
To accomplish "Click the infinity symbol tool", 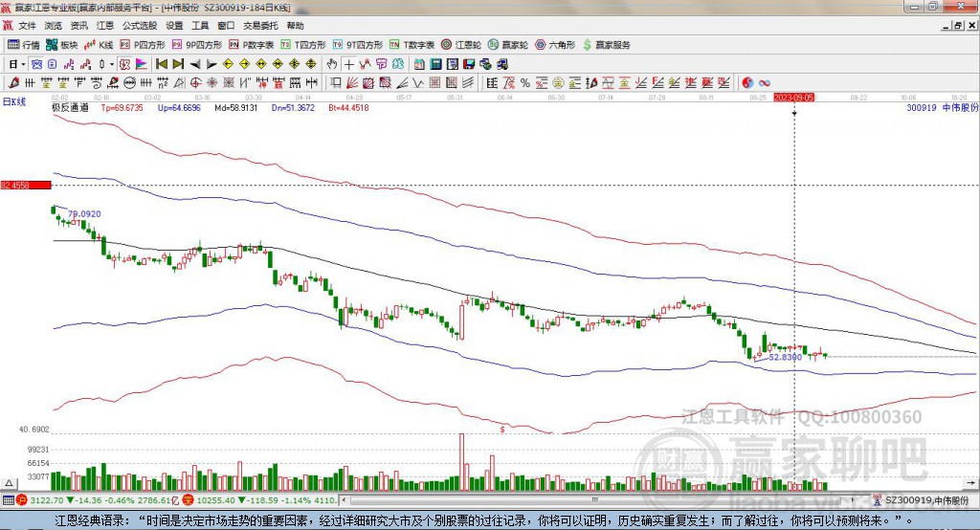I will [x=765, y=82].
